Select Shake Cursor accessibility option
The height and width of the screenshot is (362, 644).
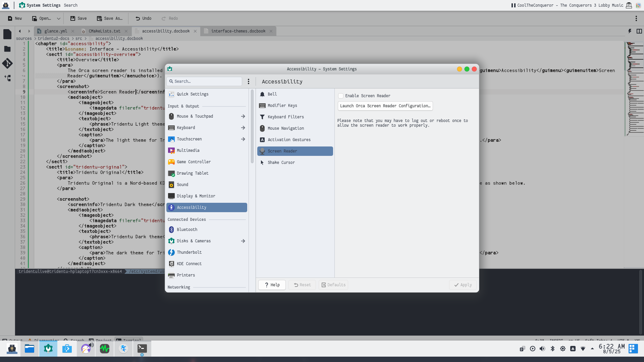pos(281,163)
